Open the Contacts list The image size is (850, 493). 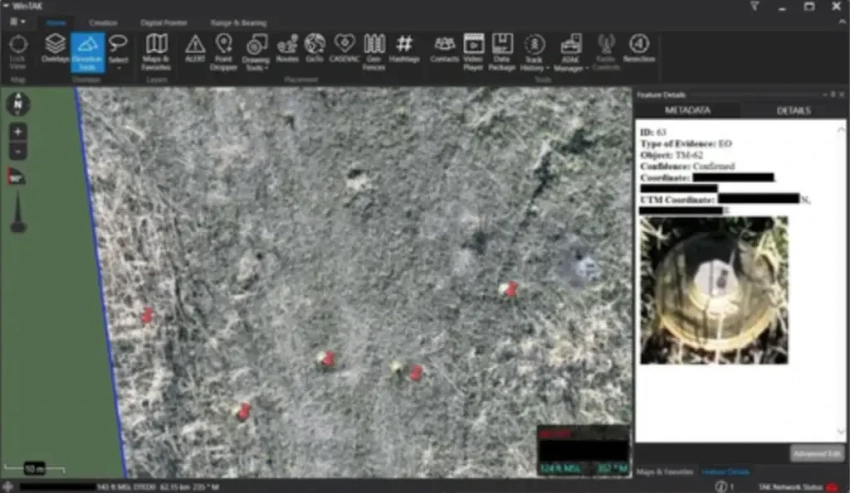click(x=444, y=48)
